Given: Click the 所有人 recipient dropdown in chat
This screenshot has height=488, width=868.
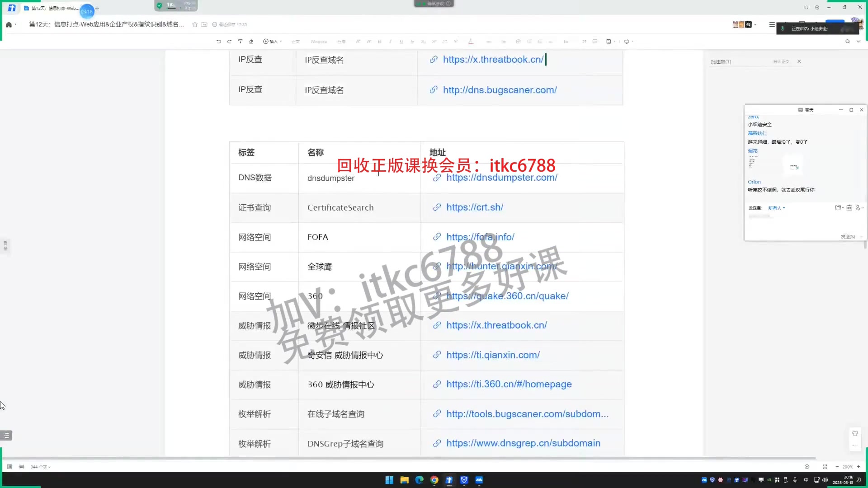Looking at the screenshot, I should tap(776, 208).
